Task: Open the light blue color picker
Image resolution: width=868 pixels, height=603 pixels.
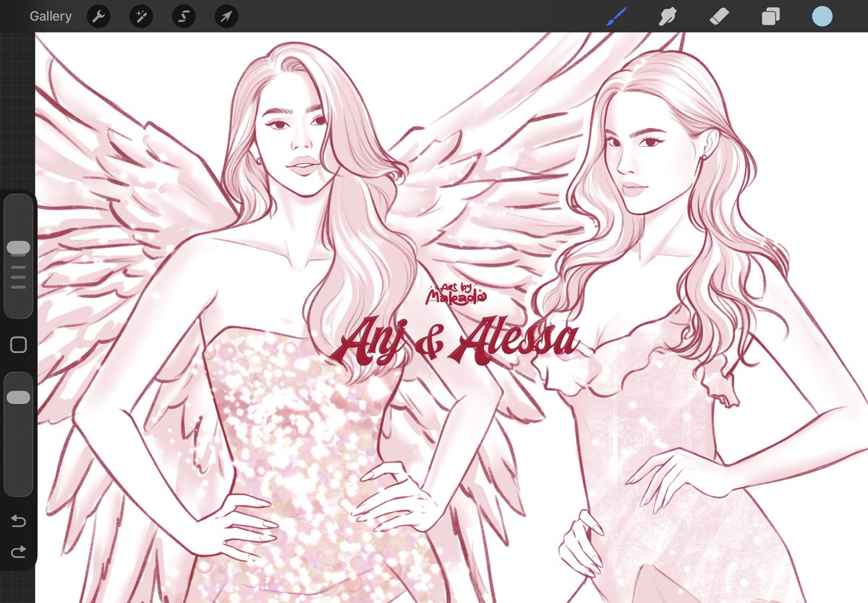Action: coord(822,16)
